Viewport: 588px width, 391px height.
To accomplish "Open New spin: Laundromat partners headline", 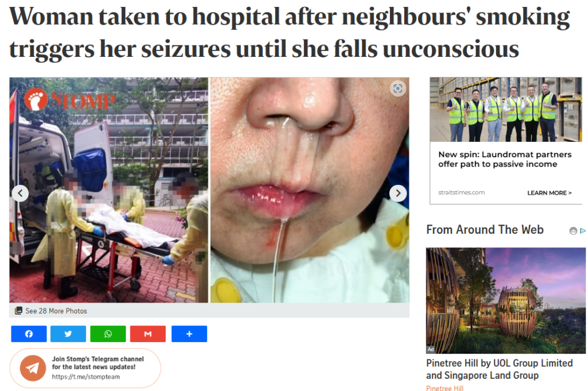I will 505,159.
